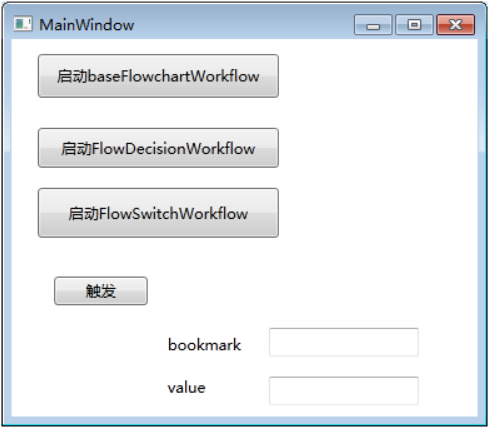The height and width of the screenshot is (428, 488).
Task: Close the MainWindow window
Action: tap(456, 25)
